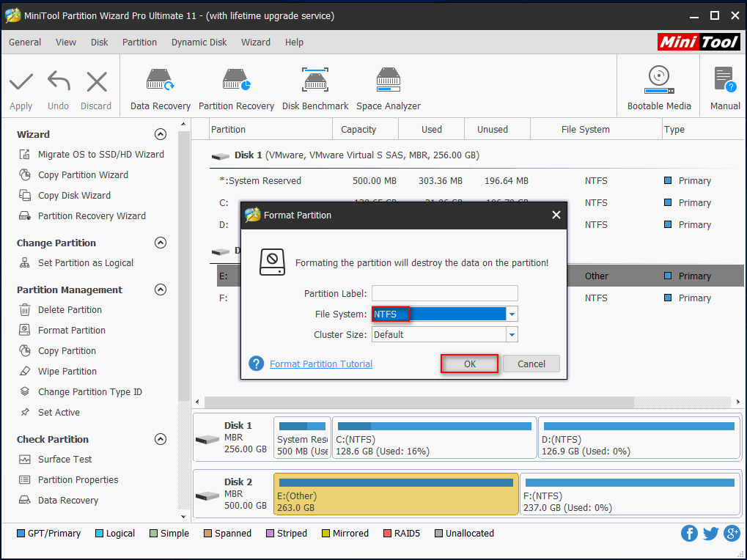This screenshot has width=747, height=560.
Task: Click the Discard X icon
Action: click(x=97, y=81)
